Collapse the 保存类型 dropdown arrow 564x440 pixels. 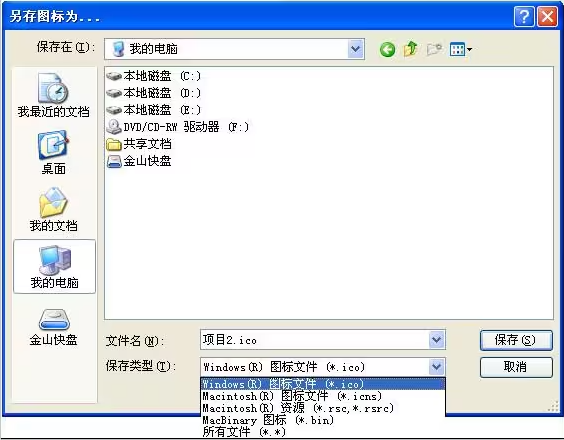[x=437, y=367]
